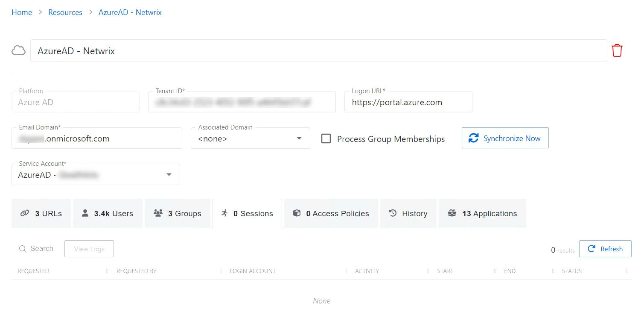Click the Refresh button
644x318 pixels.
(605, 249)
